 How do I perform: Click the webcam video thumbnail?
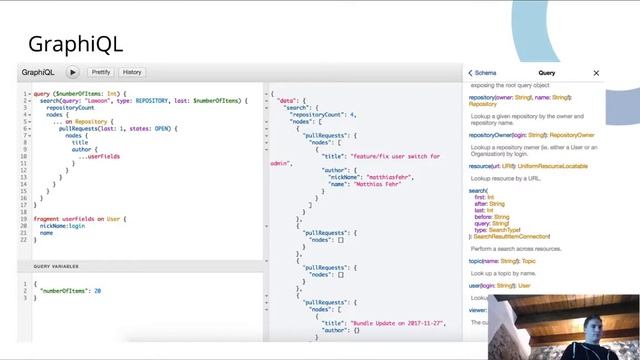(564, 327)
